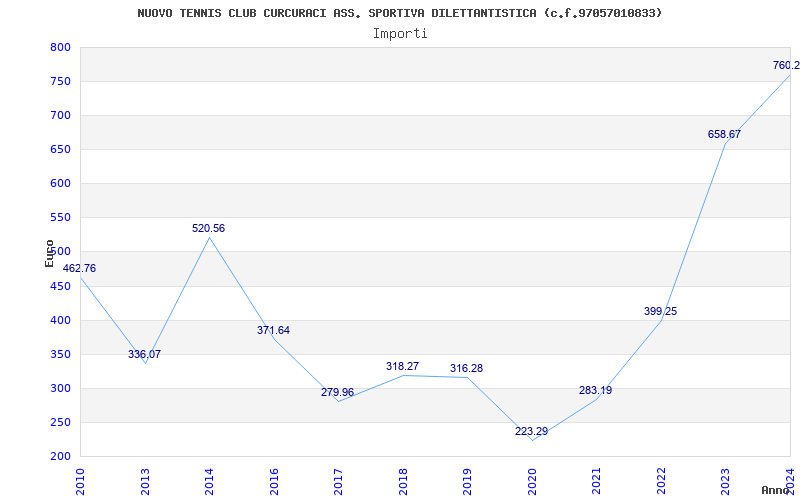Select the 318.27 data label
This screenshot has width=800, height=500.
pyautogui.click(x=402, y=366)
